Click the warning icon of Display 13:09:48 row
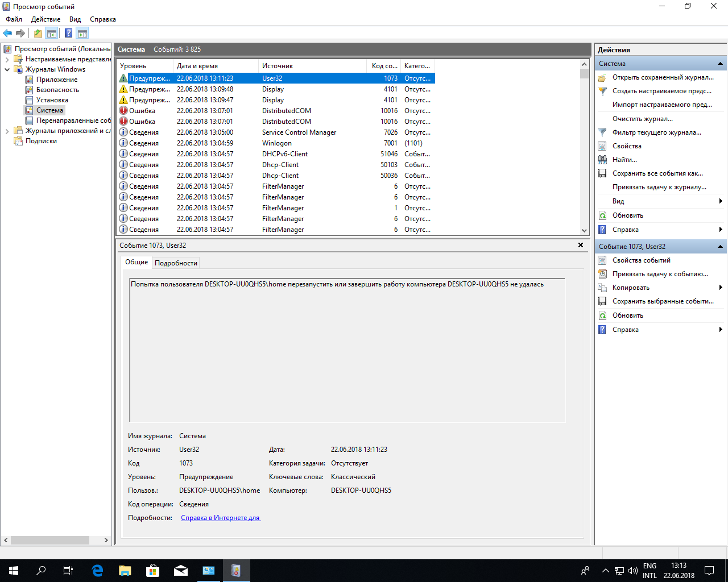The image size is (728, 582). point(123,89)
